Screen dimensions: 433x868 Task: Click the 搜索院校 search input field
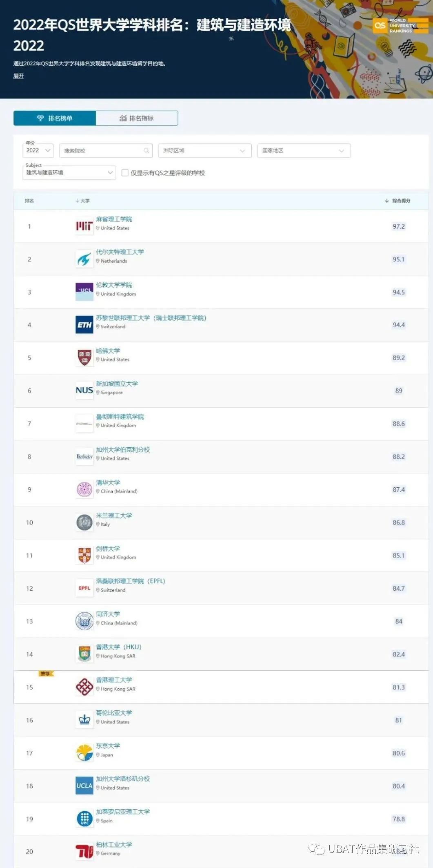click(106, 150)
